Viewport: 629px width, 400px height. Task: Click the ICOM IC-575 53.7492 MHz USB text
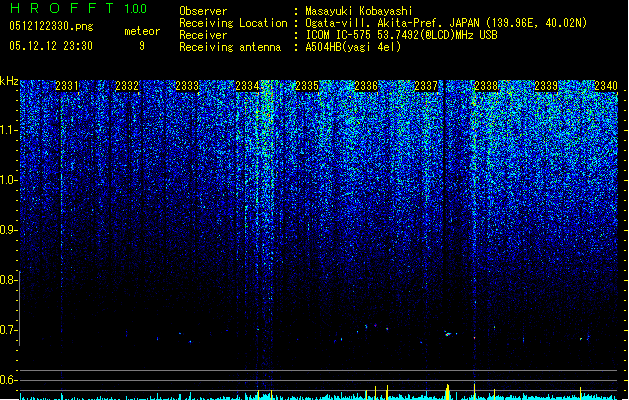[401, 35]
